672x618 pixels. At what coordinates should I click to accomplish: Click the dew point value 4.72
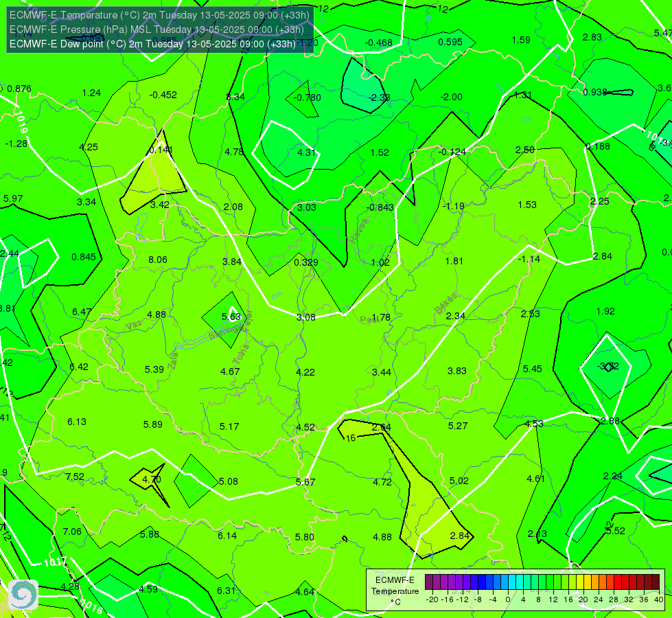(x=382, y=482)
